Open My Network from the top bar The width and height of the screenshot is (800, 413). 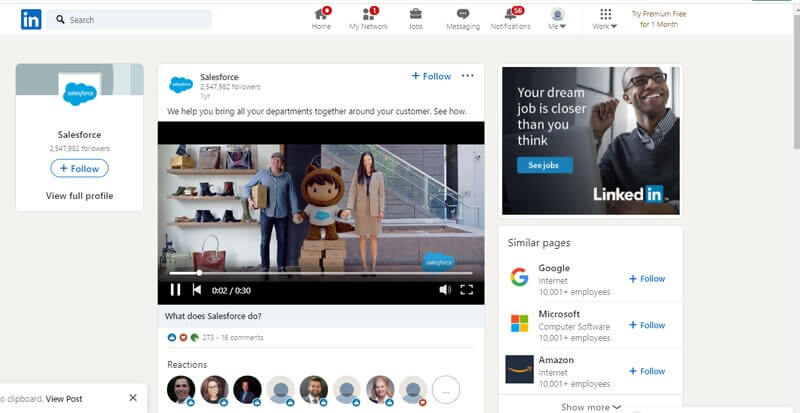(x=368, y=19)
